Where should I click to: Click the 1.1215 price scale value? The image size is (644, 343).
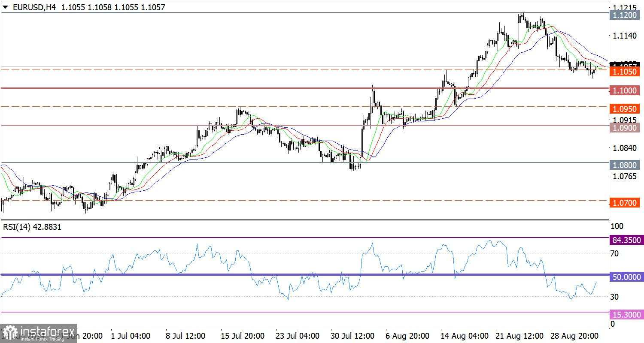(x=625, y=7)
